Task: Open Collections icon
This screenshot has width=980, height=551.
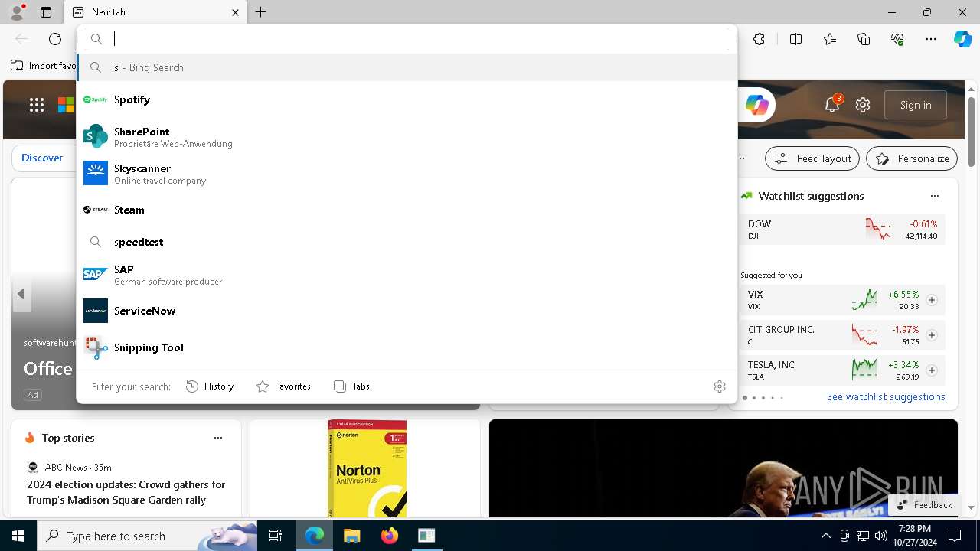Action: coord(864,39)
